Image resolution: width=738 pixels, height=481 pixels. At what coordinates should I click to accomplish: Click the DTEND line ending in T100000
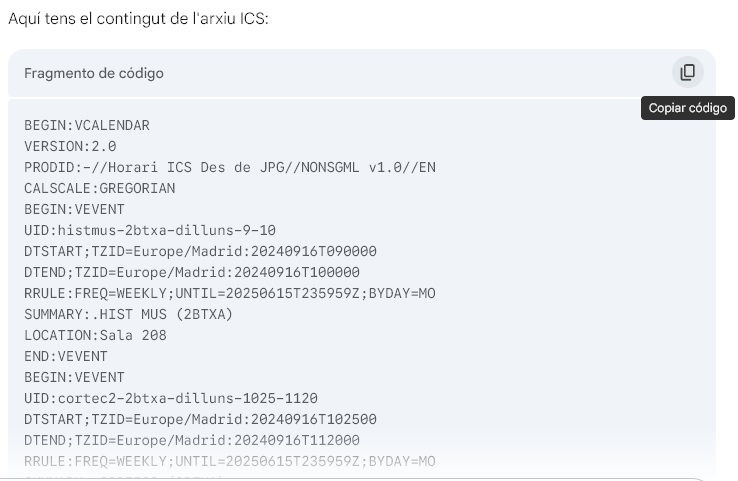tap(192, 272)
